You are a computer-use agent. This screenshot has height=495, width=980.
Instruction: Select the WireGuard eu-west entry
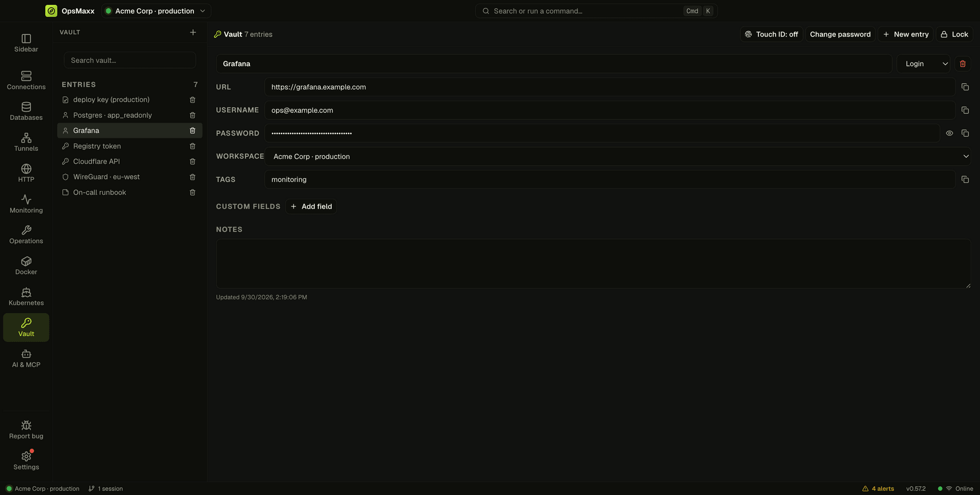[130, 177]
